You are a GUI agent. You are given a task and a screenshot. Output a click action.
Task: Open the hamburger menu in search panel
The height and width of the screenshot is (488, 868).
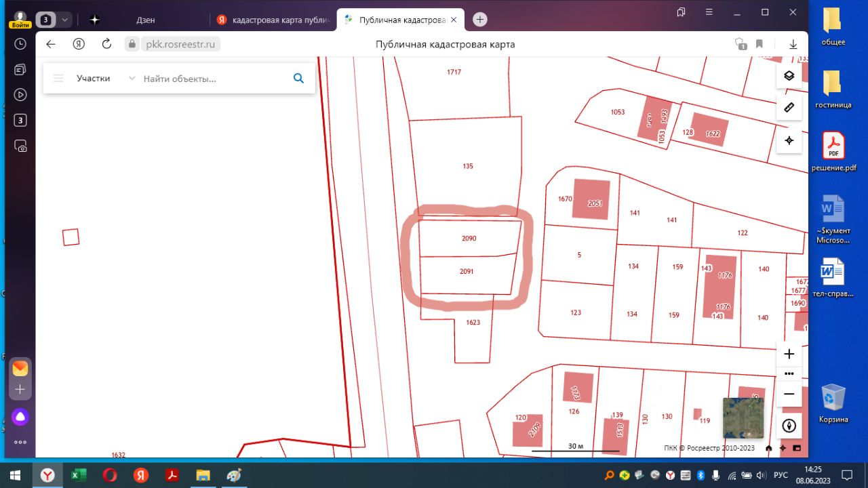pos(58,79)
